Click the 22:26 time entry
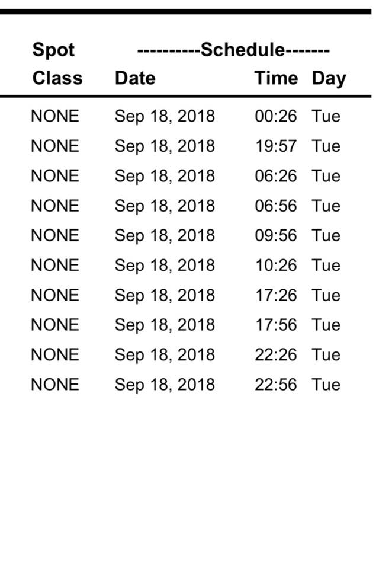Viewport: 392px width, 569px height. click(x=275, y=354)
